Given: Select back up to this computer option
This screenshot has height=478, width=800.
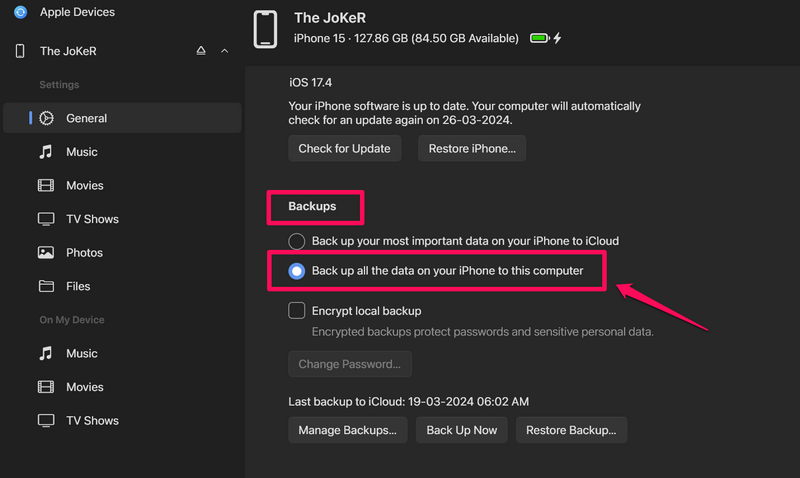Looking at the screenshot, I should pos(297,271).
